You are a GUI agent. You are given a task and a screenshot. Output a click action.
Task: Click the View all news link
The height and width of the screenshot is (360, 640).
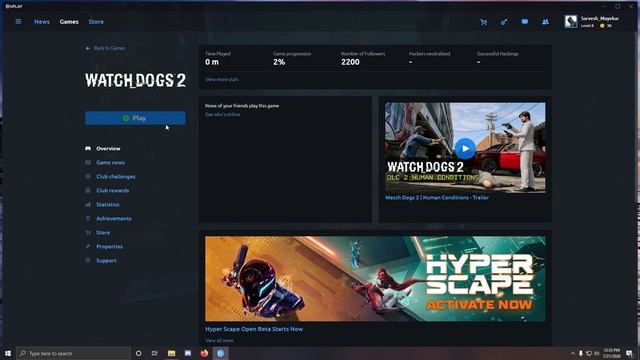219,340
